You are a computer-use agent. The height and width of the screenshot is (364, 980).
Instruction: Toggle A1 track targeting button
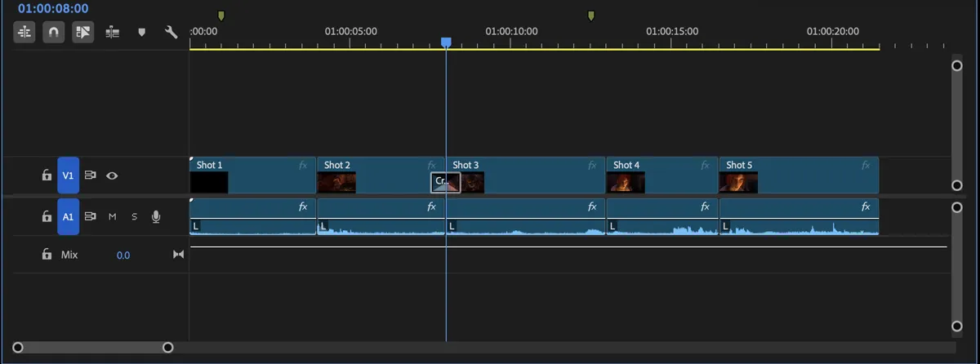[x=68, y=217]
